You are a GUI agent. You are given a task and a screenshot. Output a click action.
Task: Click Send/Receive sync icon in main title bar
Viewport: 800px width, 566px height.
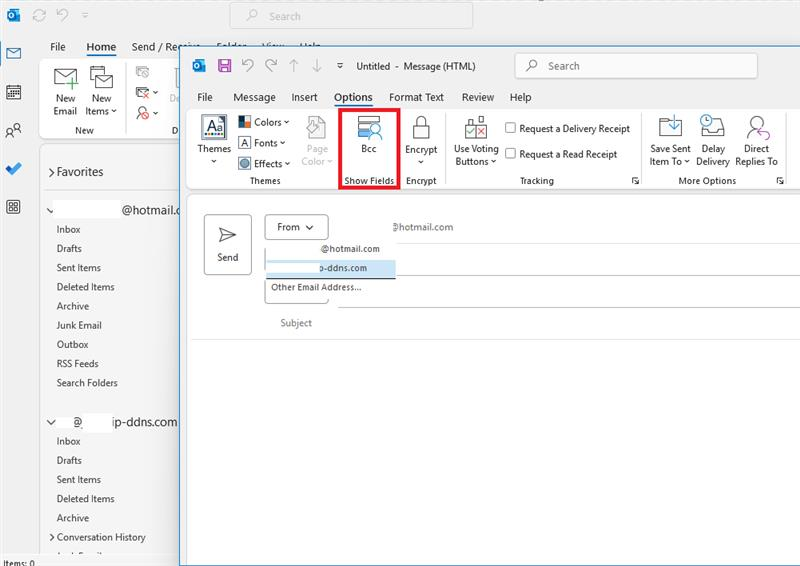[39, 16]
